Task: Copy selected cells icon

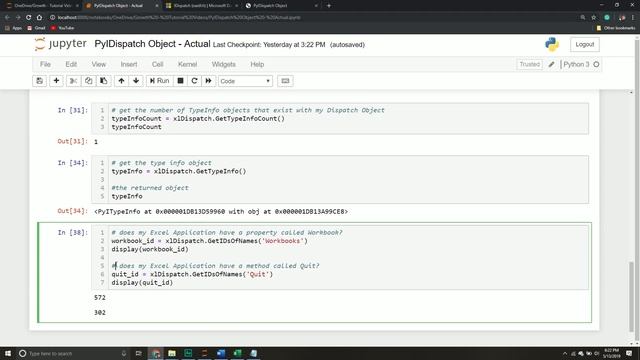Action: coord(89,81)
